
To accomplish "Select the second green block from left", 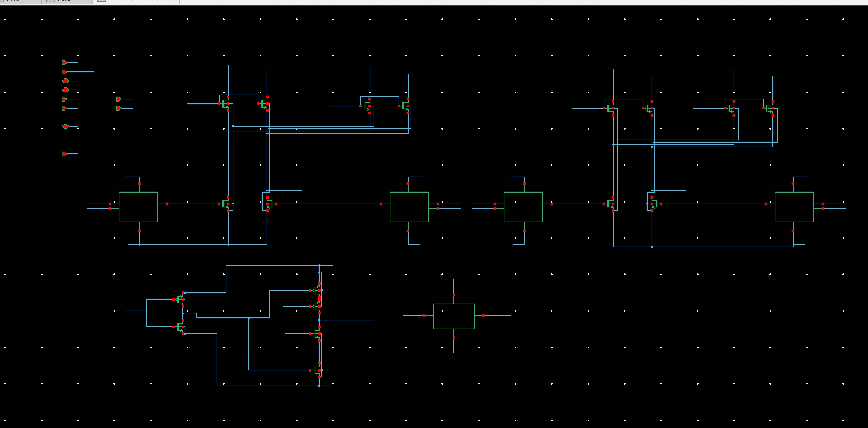I will [409, 207].
